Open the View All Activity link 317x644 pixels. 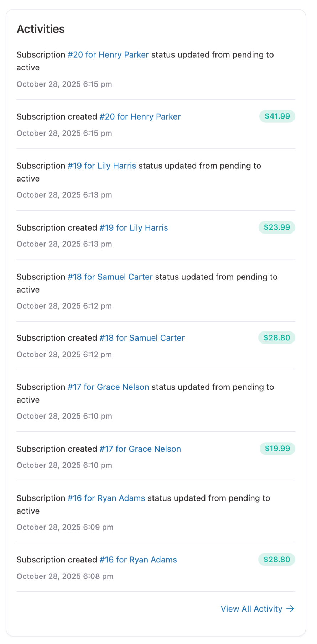click(x=251, y=609)
